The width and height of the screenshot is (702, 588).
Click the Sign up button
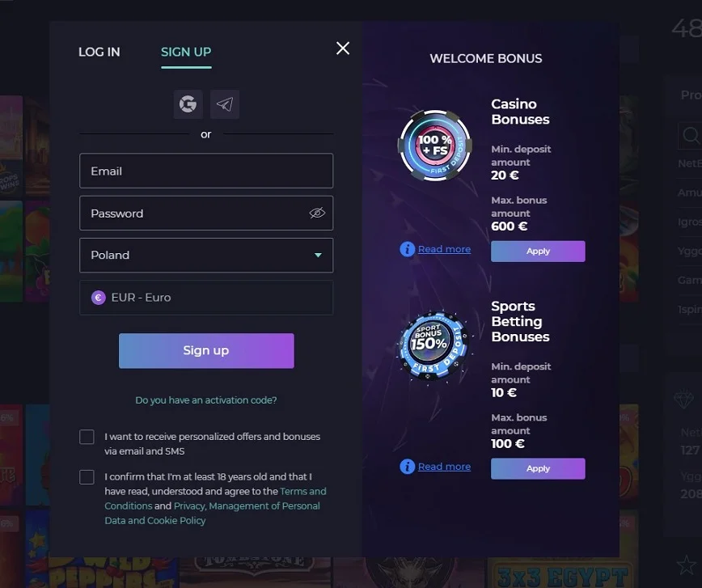click(x=206, y=351)
